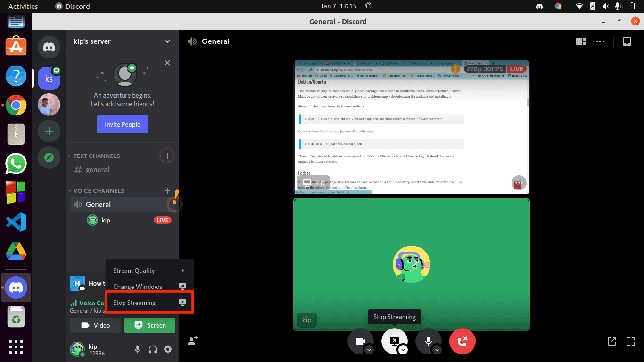Expand camera options arrow

pos(369,350)
